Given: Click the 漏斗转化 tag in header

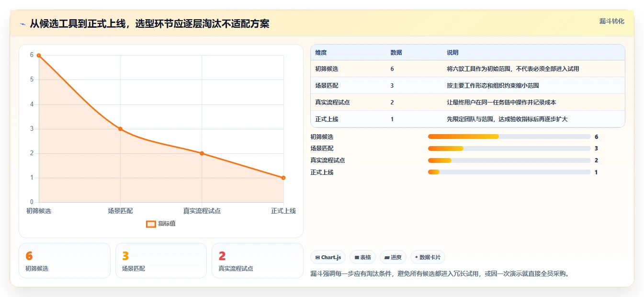Looking at the screenshot, I should [611, 21].
